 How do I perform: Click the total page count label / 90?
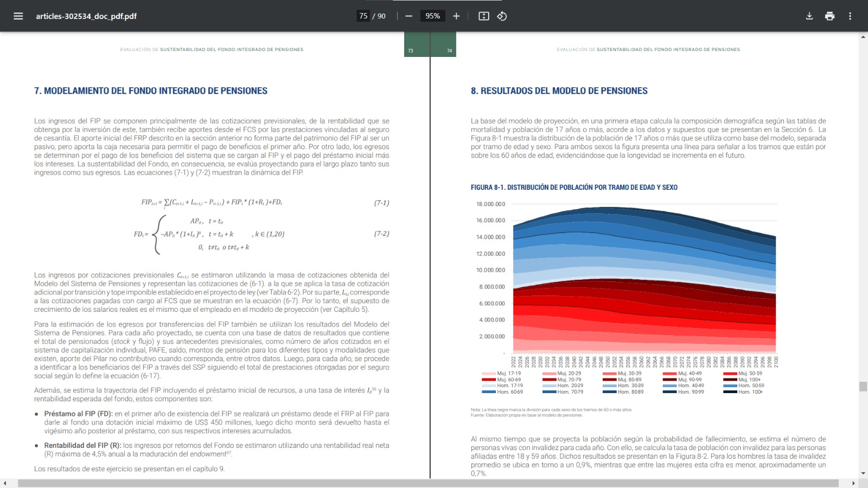point(379,16)
